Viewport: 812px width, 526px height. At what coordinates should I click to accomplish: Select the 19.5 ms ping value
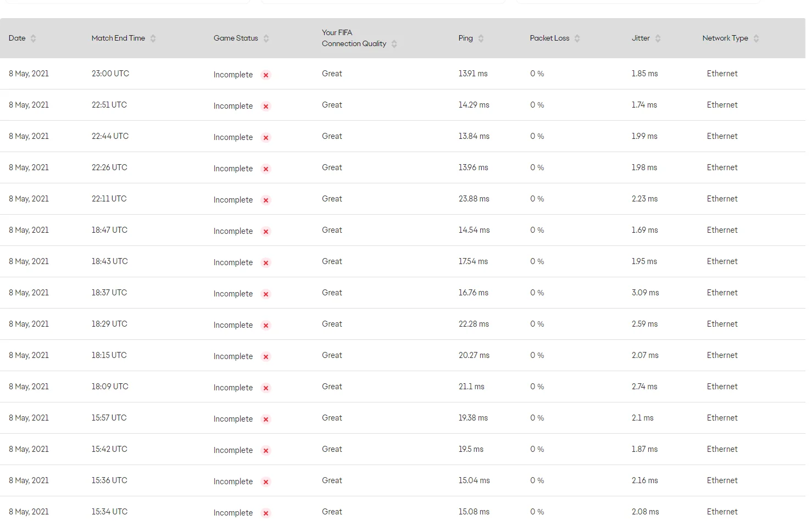tap(471, 449)
